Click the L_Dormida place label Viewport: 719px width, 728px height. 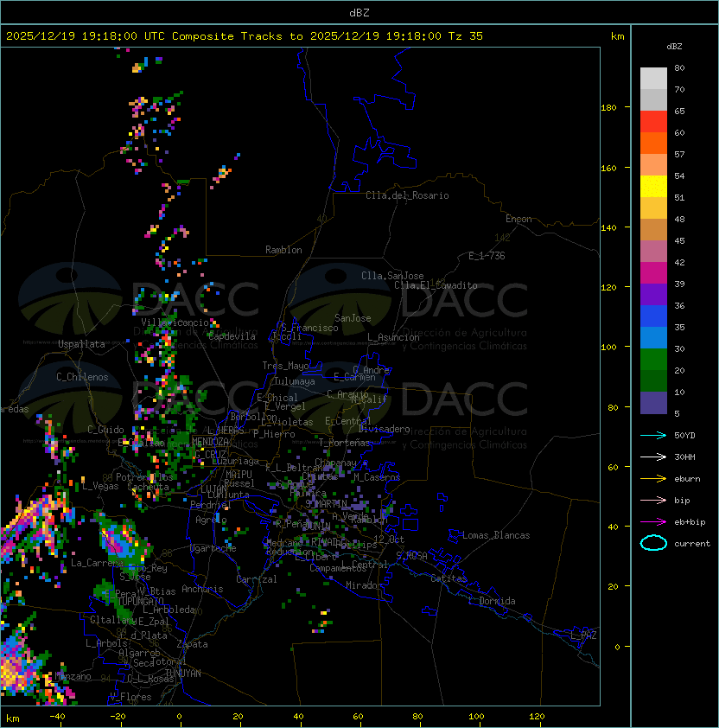coord(492,601)
